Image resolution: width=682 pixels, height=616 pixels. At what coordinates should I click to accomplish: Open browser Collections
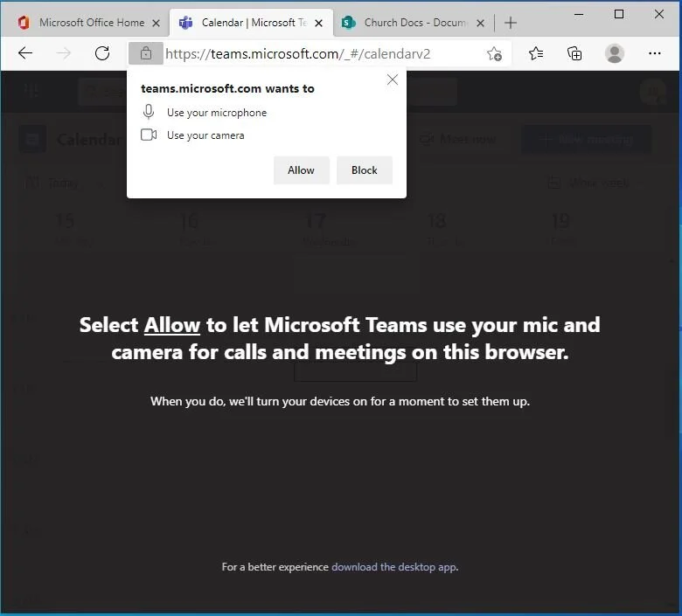[574, 53]
